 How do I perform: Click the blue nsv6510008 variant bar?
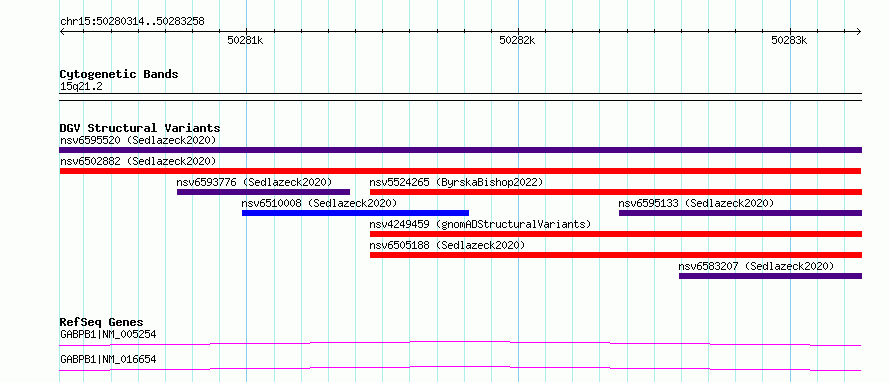[355, 213]
